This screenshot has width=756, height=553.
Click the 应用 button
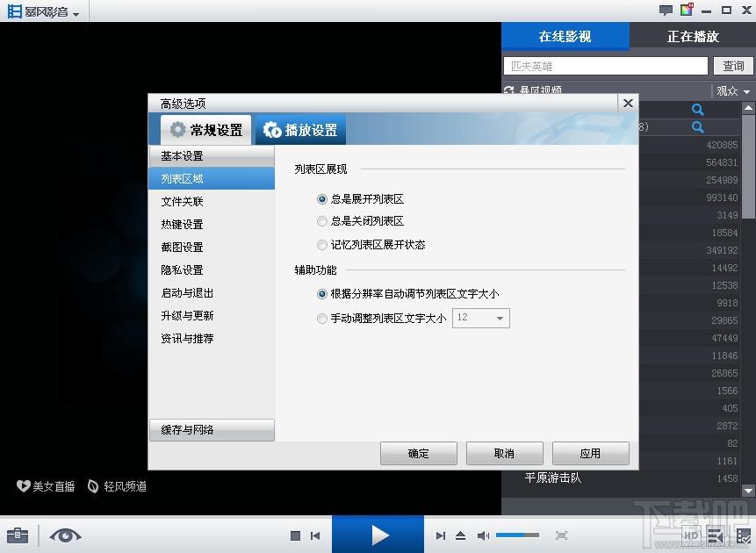click(x=590, y=453)
